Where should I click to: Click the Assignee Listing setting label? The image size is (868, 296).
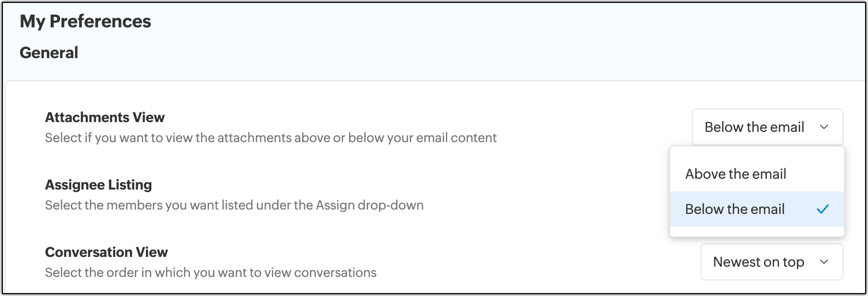(99, 185)
